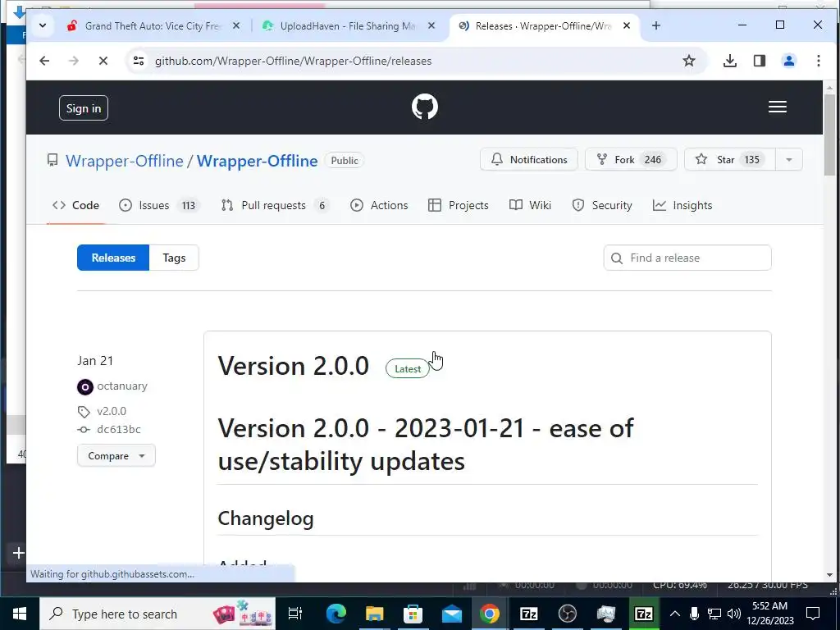The height and width of the screenshot is (630, 840).
Task: Fork the repository
Action: (x=631, y=160)
